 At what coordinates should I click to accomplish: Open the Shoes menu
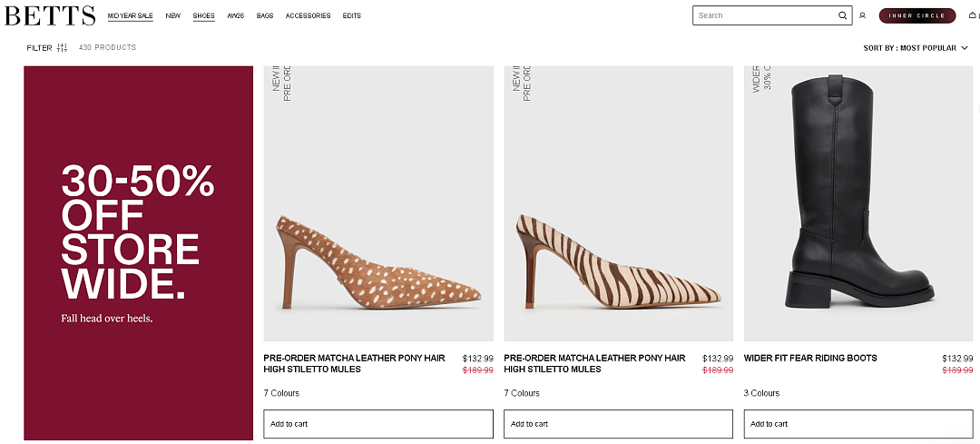coord(204,15)
